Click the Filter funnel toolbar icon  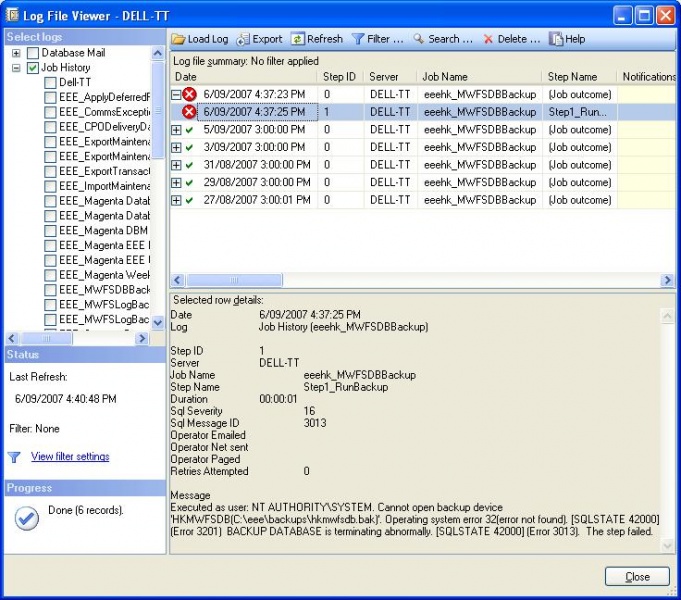tap(357, 39)
